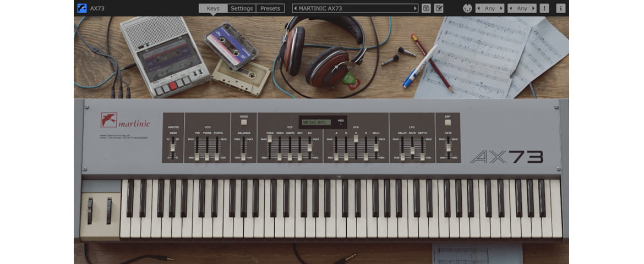Viewport: 644px width, 264px height.
Task: Click the left arrow of the first Any selector
Action: [479, 8]
